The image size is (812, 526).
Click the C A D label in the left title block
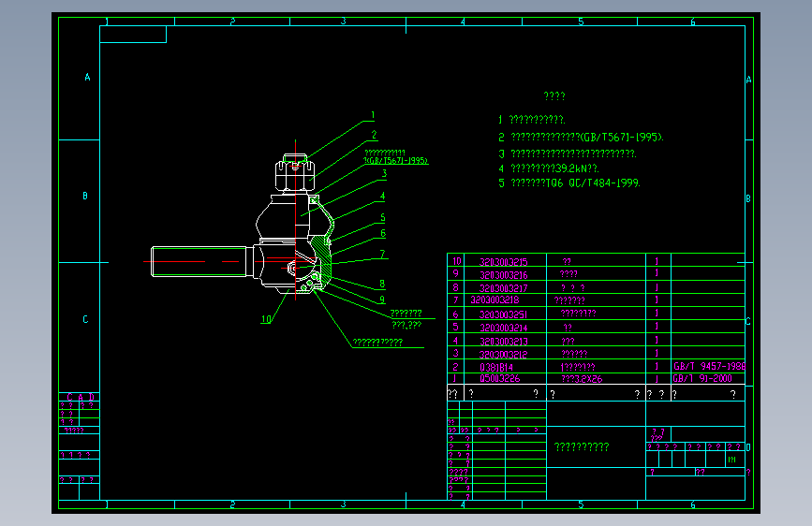(81, 397)
